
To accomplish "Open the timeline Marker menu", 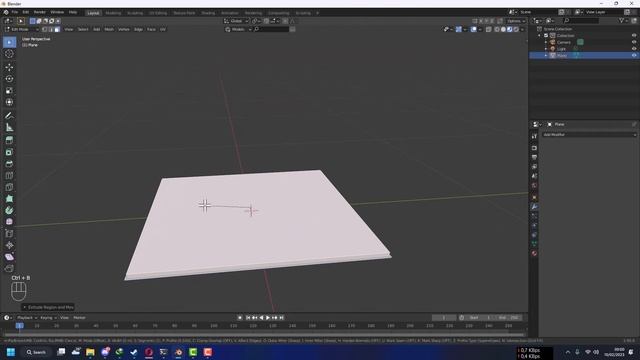I will pos(79,318).
